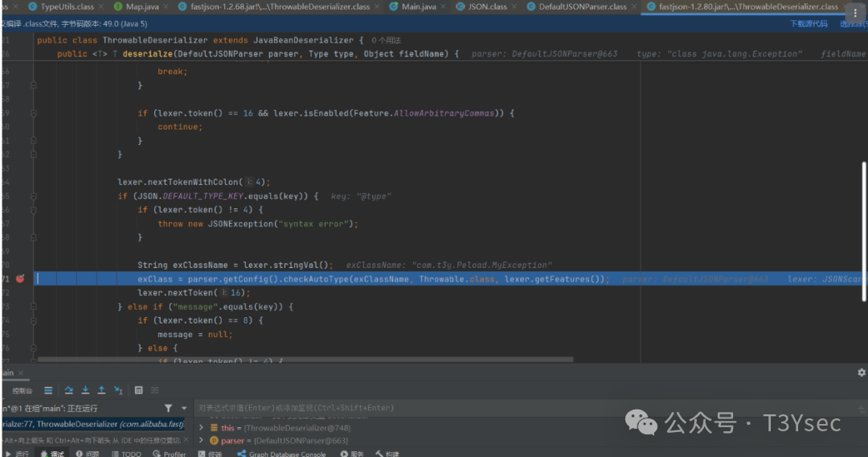Click the Step Into debugger icon

point(85,390)
